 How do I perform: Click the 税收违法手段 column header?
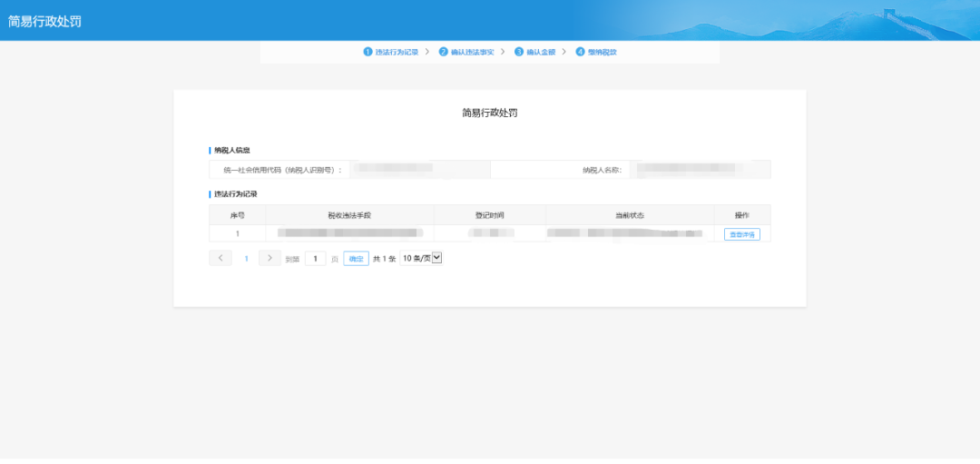tap(350, 215)
